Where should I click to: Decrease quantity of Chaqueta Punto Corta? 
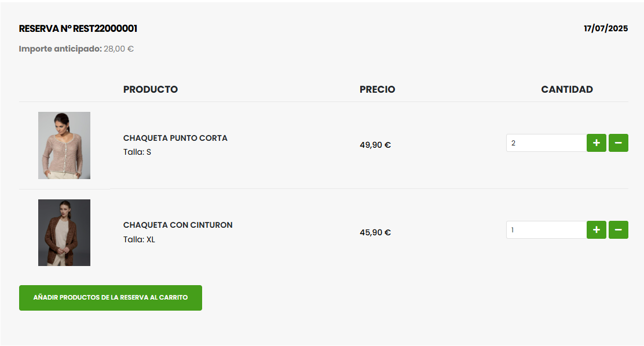pyautogui.click(x=618, y=143)
